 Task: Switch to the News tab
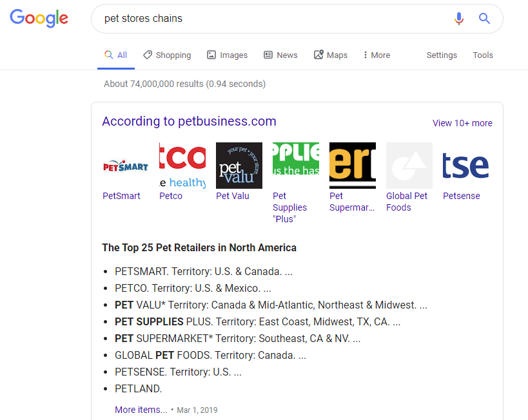click(280, 55)
